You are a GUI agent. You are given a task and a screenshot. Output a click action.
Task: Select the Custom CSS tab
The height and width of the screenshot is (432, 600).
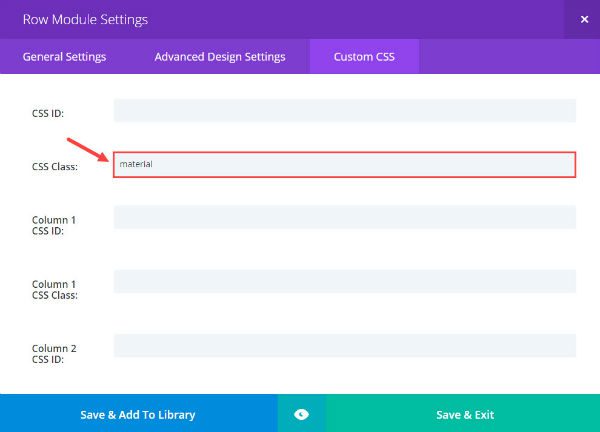(364, 57)
